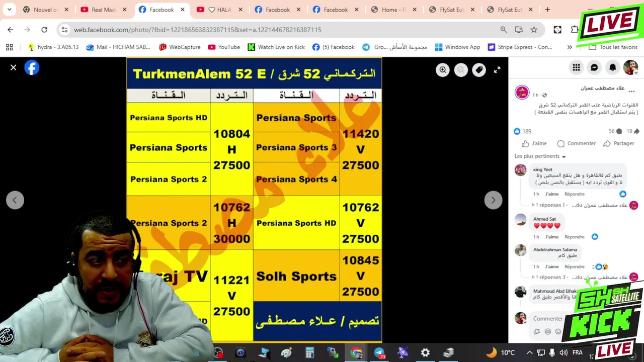Zoom in on the photo
The image size is (644, 362).
[x=443, y=70]
